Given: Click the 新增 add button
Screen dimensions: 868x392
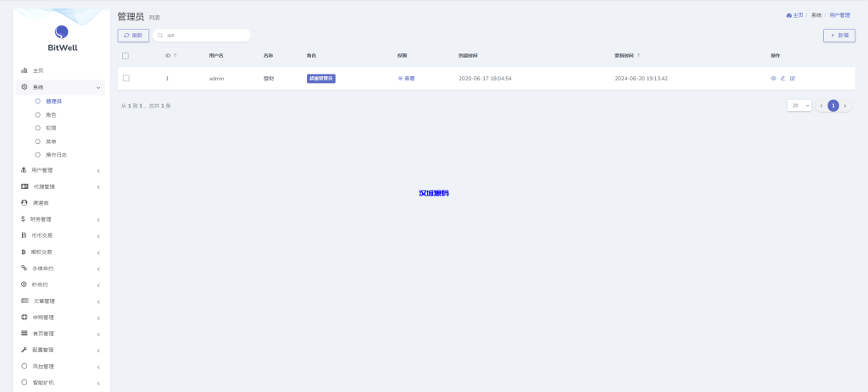Looking at the screenshot, I should 838,36.
